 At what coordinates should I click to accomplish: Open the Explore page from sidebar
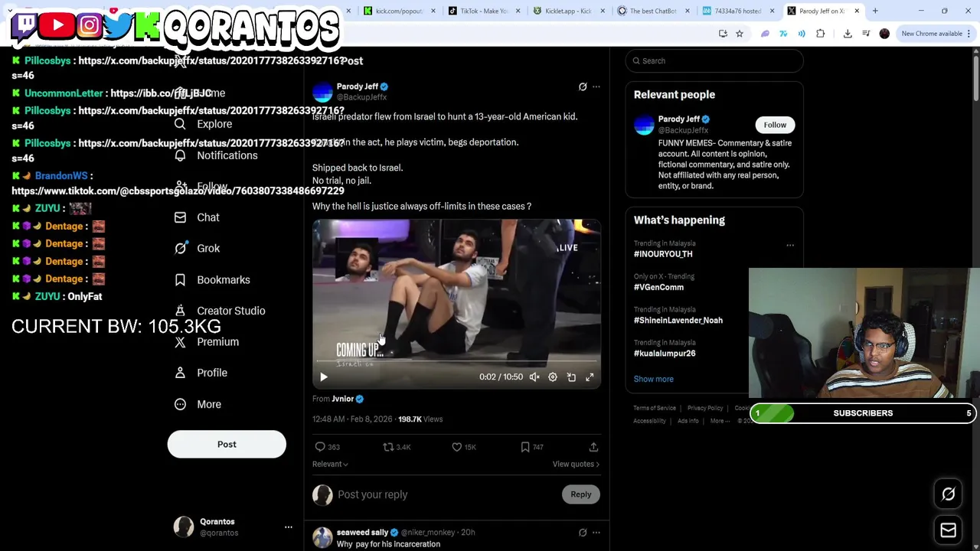click(x=203, y=124)
